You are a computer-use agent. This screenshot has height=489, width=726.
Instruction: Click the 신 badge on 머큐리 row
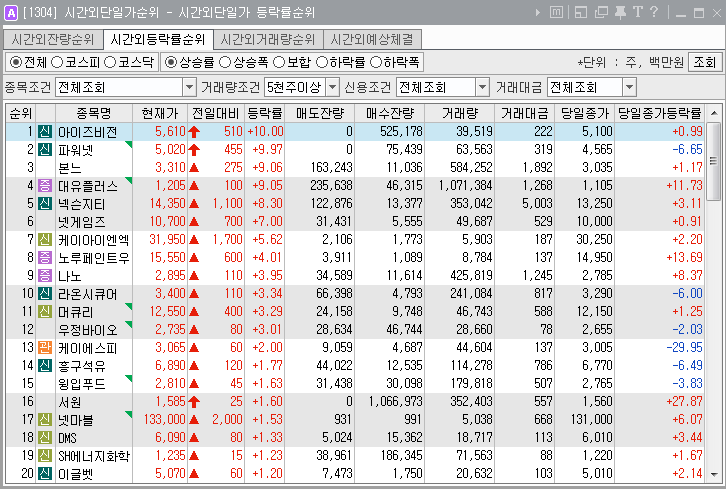pos(45,312)
